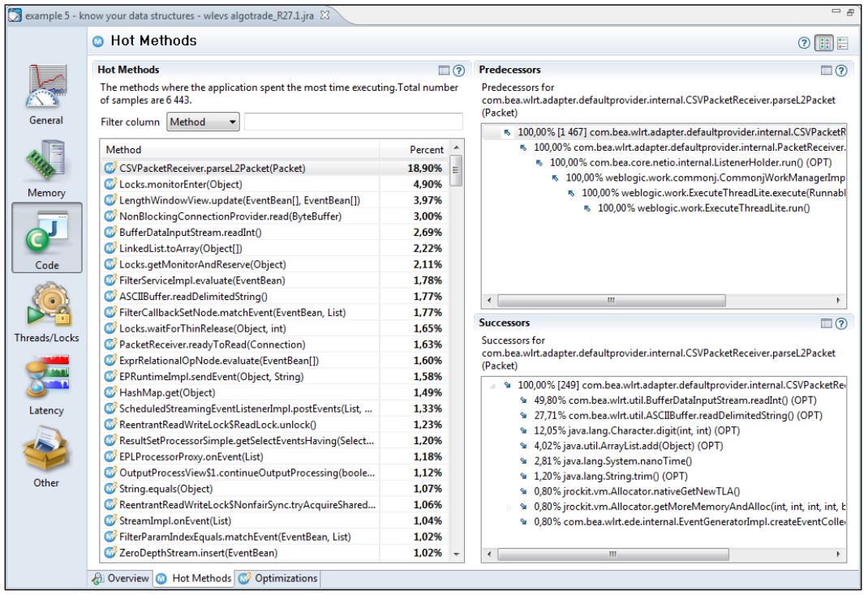This screenshot has width=868, height=595.
Task: Click the Hot Methods table scrollbar thumb
Action: pyautogui.click(x=456, y=171)
